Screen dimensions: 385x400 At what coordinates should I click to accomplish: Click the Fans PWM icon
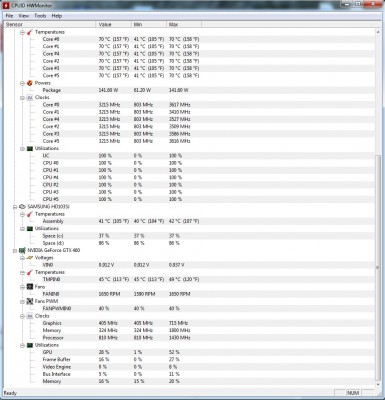[x=30, y=301]
